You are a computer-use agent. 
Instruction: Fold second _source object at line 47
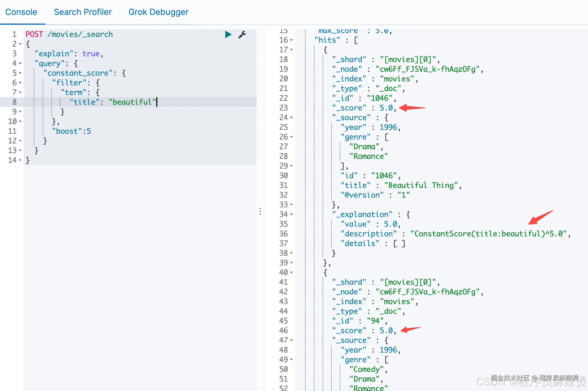291,340
